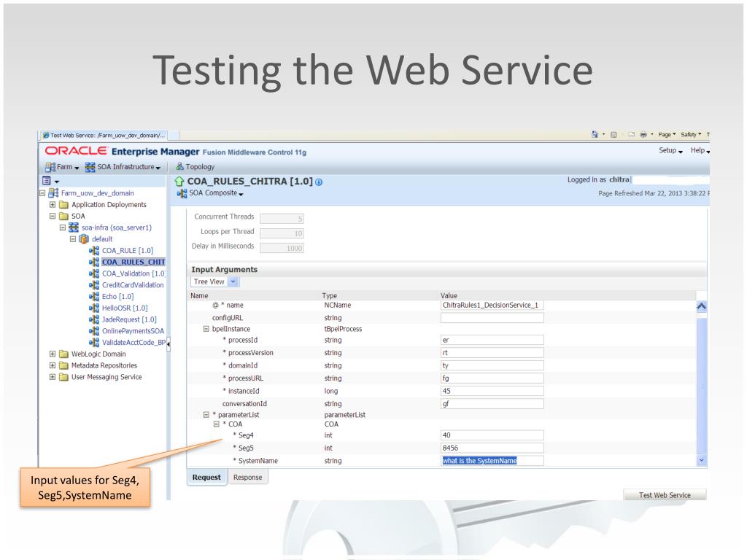Image resolution: width=747 pixels, height=560 pixels.
Task: Open the SOA Composite dropdown menu
Action: (210, 192)
